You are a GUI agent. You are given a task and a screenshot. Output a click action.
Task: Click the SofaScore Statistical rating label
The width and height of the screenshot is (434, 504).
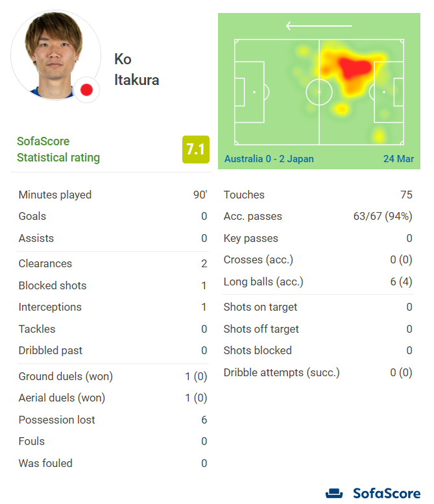pos(58,149)
